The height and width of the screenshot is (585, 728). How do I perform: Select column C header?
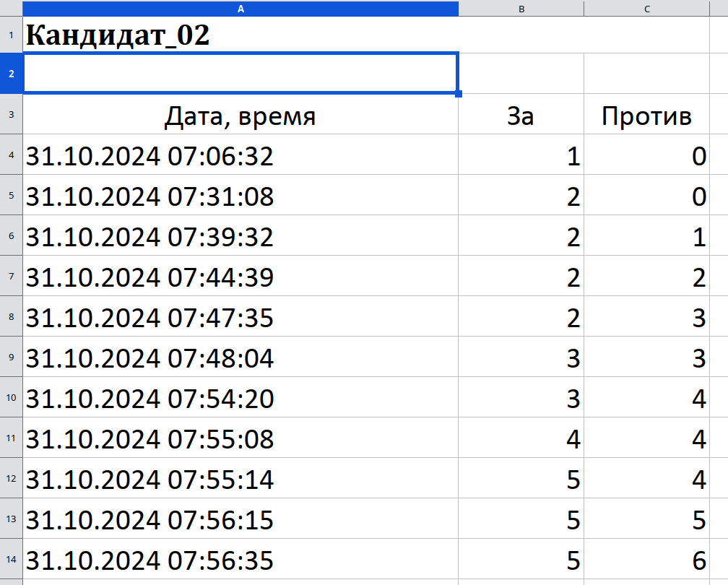(647, 9)
